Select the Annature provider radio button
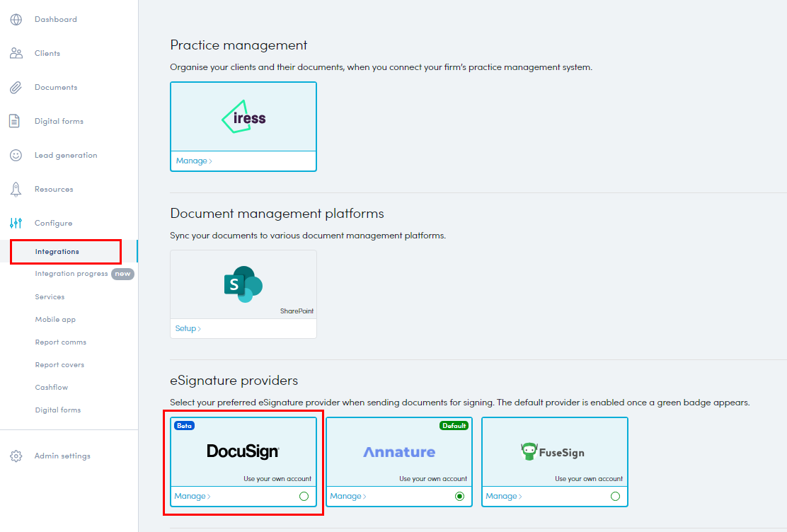 coord(459,497)
